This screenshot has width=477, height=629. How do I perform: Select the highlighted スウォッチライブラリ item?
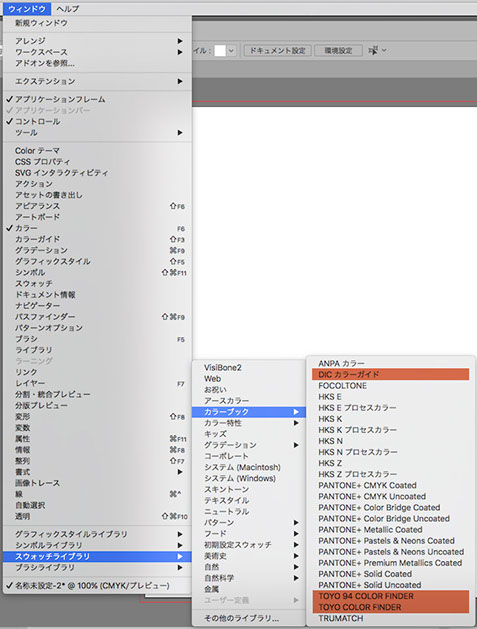point(97,557)
